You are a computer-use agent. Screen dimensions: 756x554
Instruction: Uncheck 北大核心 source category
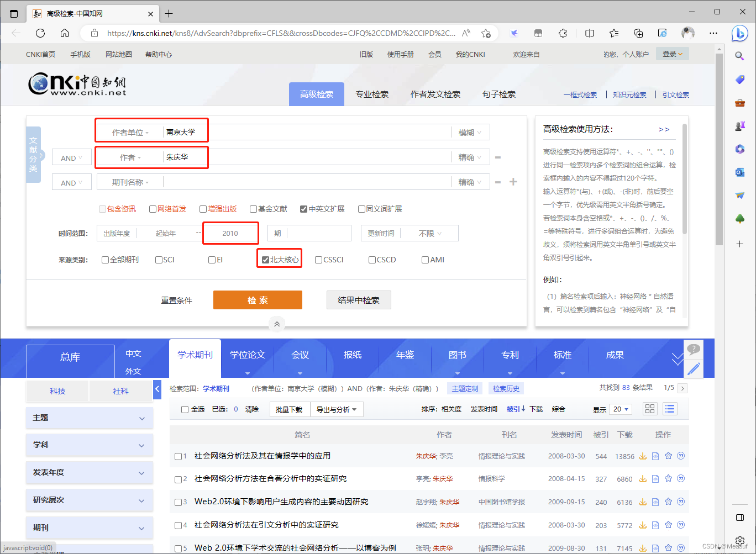click(265, 260)
